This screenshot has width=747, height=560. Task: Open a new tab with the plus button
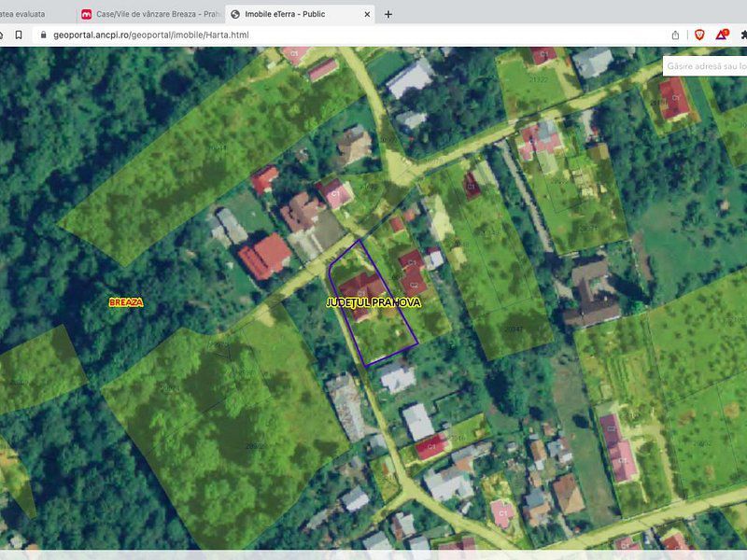(388, 14)
